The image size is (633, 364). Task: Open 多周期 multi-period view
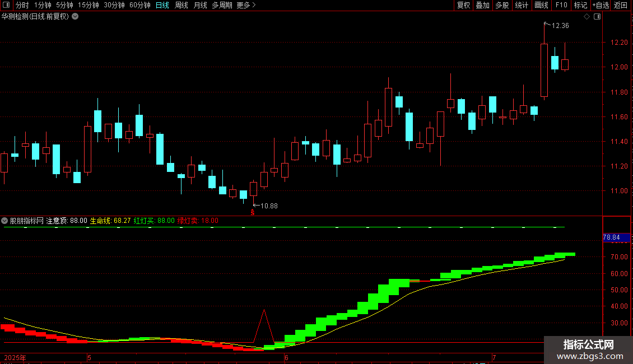pos(222,5)
